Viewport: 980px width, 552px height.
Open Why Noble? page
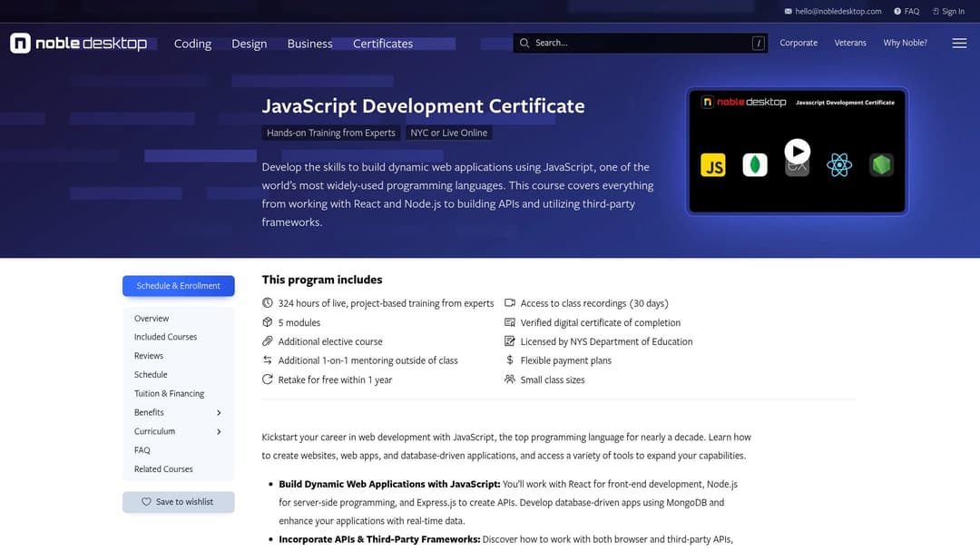click(905, 44)
